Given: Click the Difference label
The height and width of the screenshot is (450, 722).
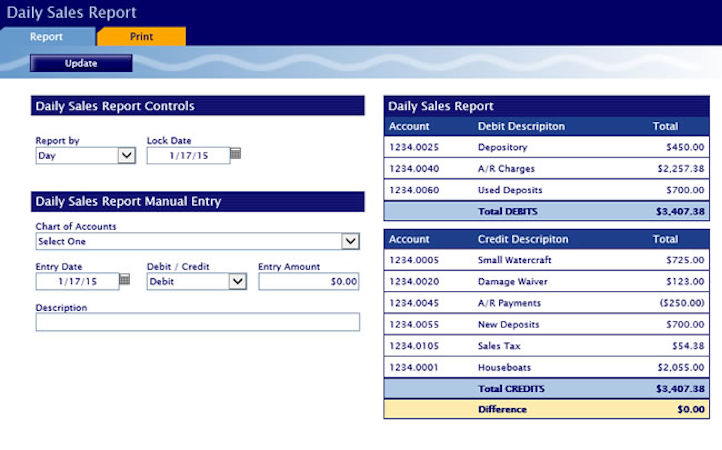Looking at the screenshot, I should coord(502,409).
